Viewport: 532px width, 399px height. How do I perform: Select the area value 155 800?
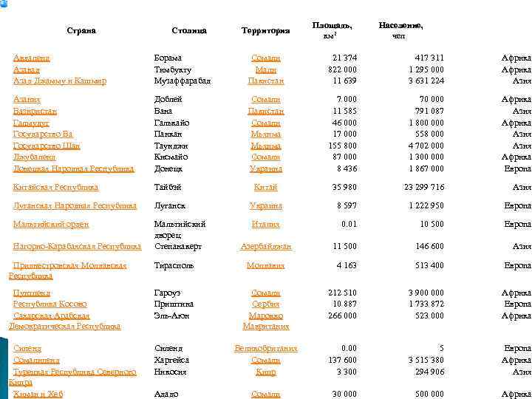343,146
